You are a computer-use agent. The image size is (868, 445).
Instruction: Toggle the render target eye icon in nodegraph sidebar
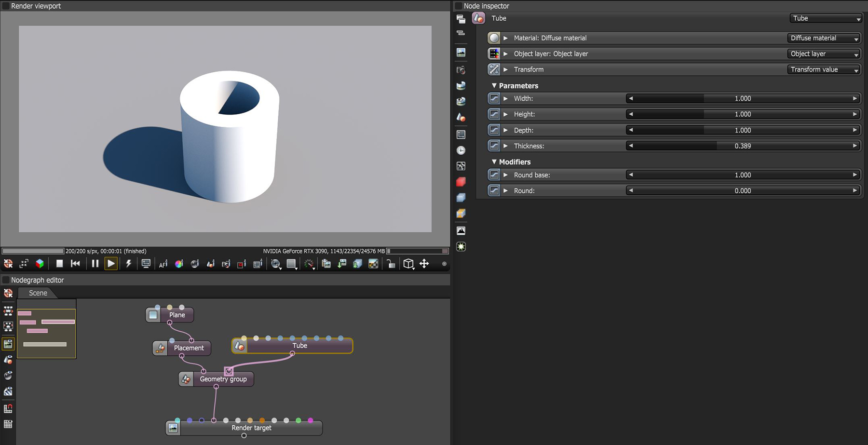coord(8,344)
